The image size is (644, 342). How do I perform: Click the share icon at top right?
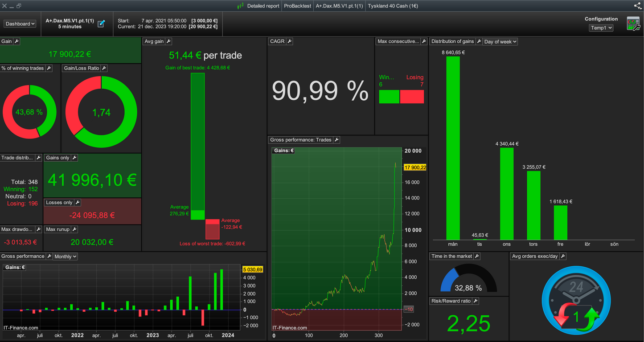(x=638, y=6)
